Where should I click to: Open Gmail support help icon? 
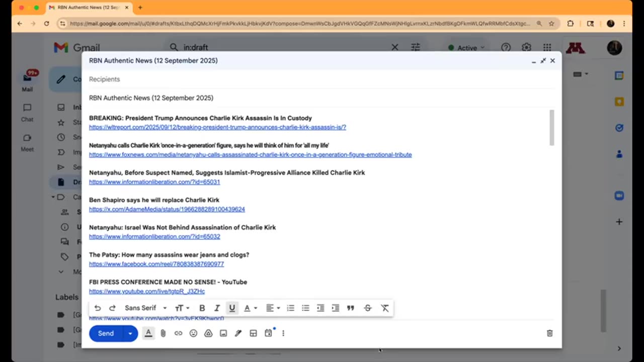click(506, 47)
